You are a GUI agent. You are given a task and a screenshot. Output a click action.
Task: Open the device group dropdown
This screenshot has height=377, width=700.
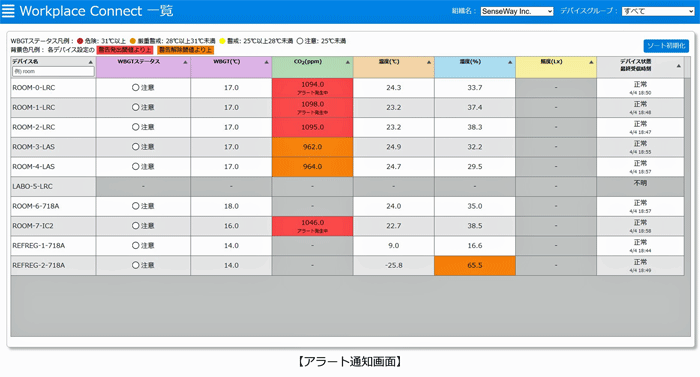click(658, 11)
